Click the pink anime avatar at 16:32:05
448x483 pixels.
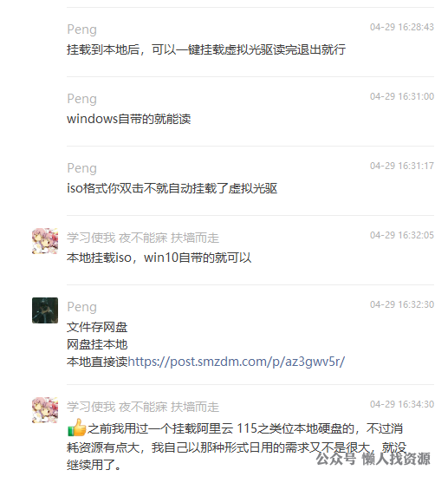pyautogui.click(x=45, y=241)
